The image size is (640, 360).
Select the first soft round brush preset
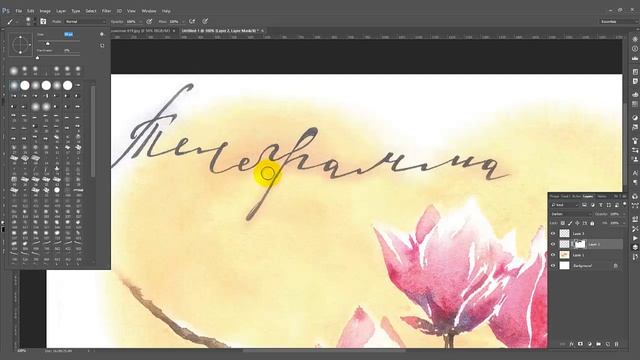tap(14, 85)
